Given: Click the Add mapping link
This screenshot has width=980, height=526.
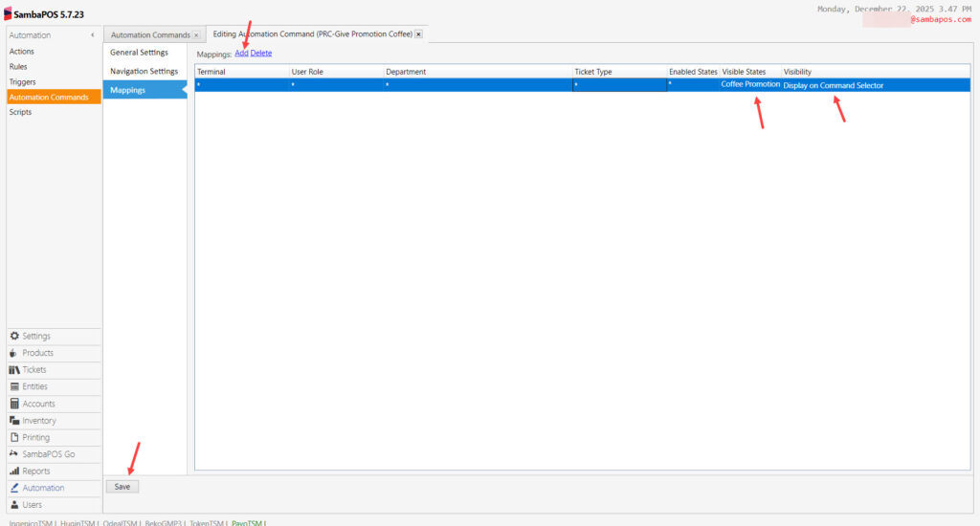Looking at the screenshot, I should click(x=241, y=54).
